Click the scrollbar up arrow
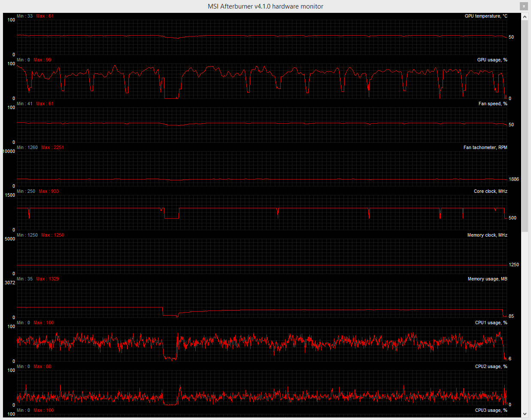The image size is (531, 420). 525,17
